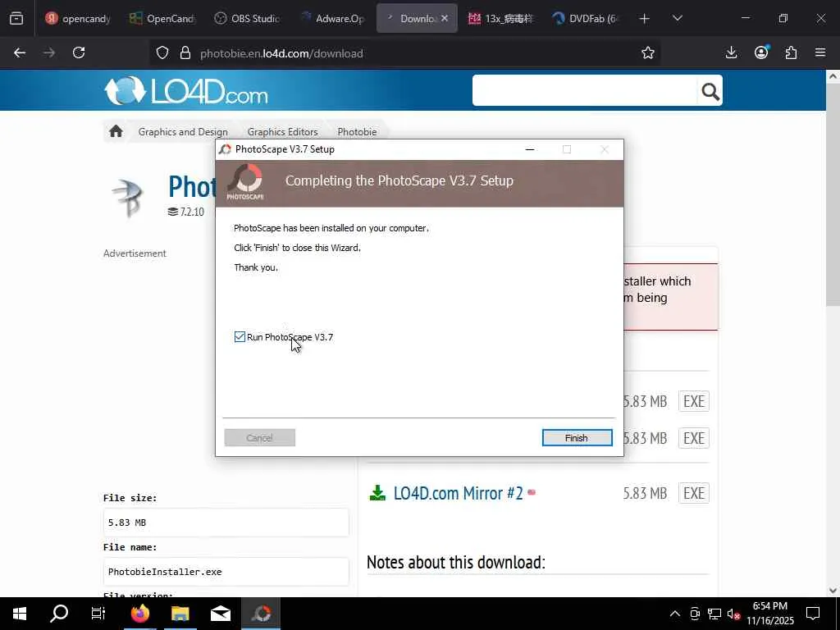The width and height of the screenshot is (840, 630).
Task: Open the Windows Start menu
Action: pos(20,614)
